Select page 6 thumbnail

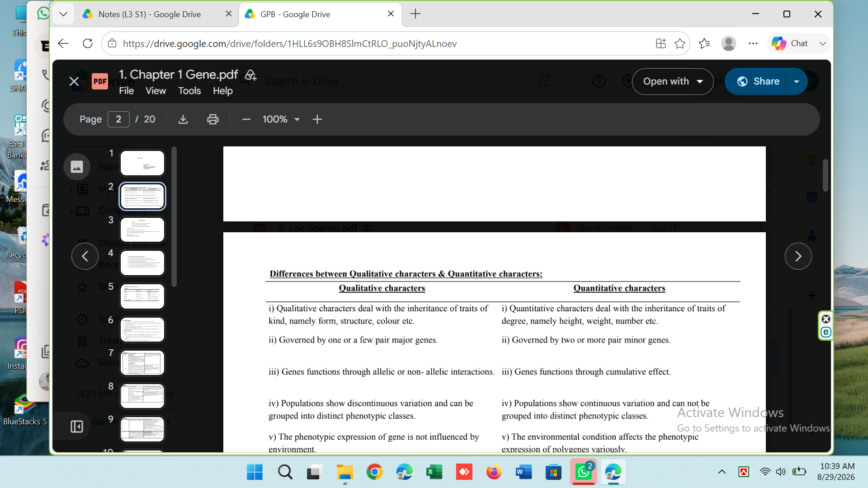click(x=142, y=329)
